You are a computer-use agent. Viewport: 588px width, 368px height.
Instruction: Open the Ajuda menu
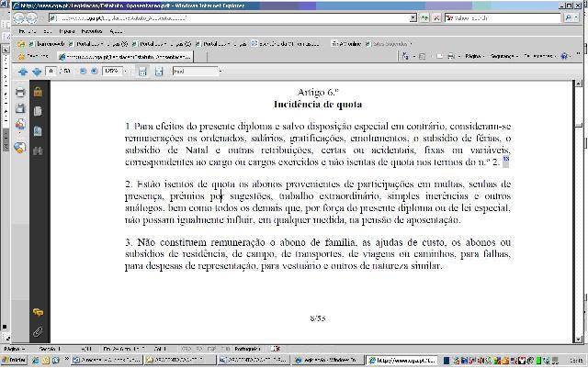pyautogui.click(x=117, y=31)
